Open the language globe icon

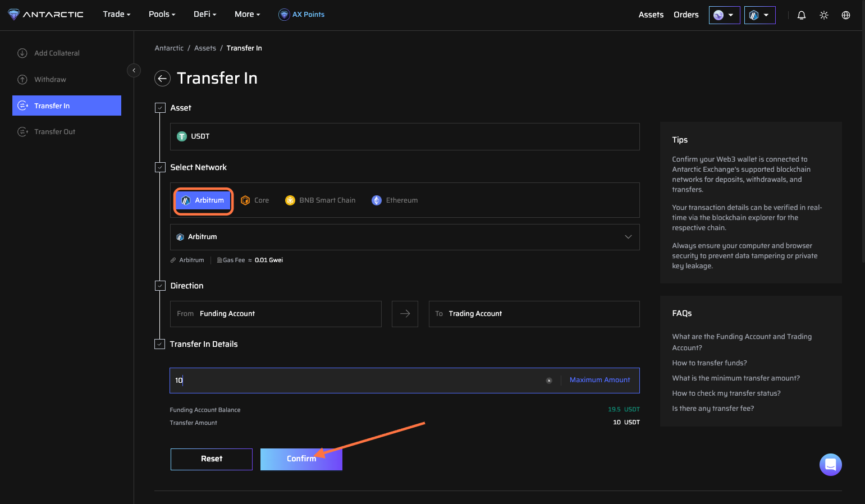(x=846, y=15)
